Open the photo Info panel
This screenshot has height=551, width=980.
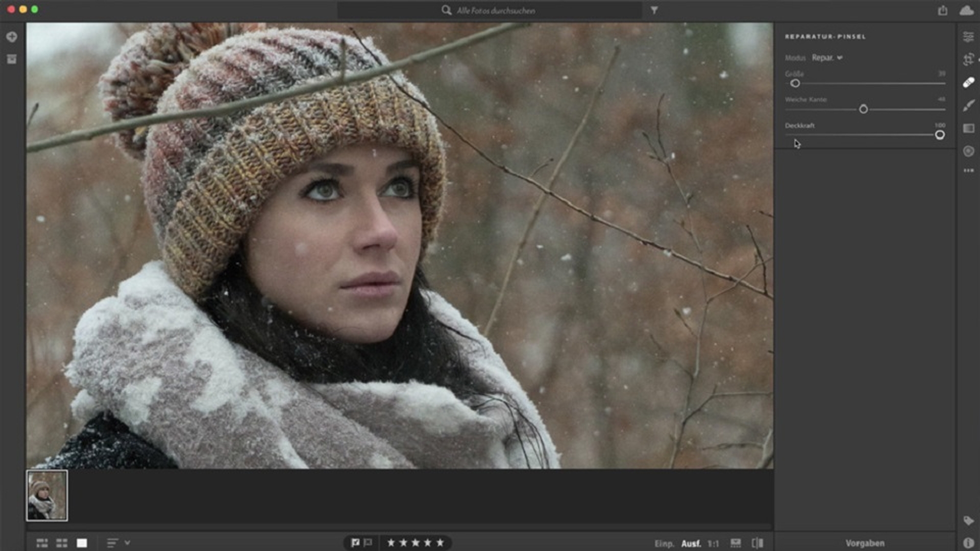[x=968, y=543]
